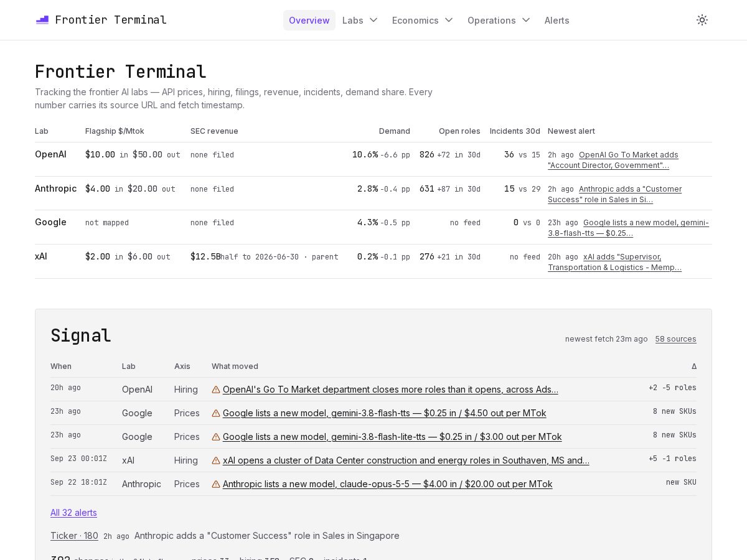
Task: Click the Newest alert column header
Action: (571, 131)
